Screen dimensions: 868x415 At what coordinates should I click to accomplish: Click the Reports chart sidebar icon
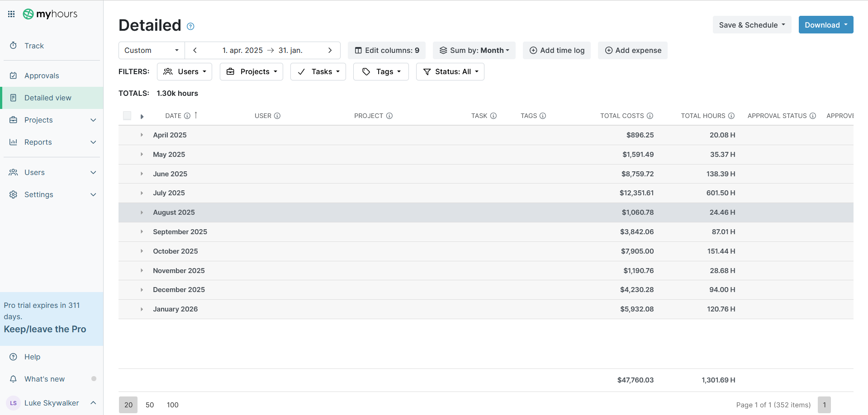pyautogui.click(x=14, y=142)
